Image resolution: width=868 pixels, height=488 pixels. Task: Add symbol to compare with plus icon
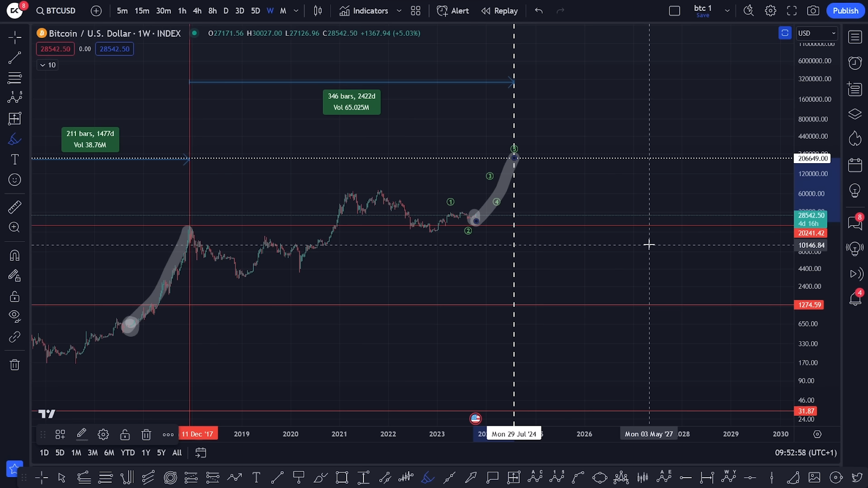coord(96,11)
